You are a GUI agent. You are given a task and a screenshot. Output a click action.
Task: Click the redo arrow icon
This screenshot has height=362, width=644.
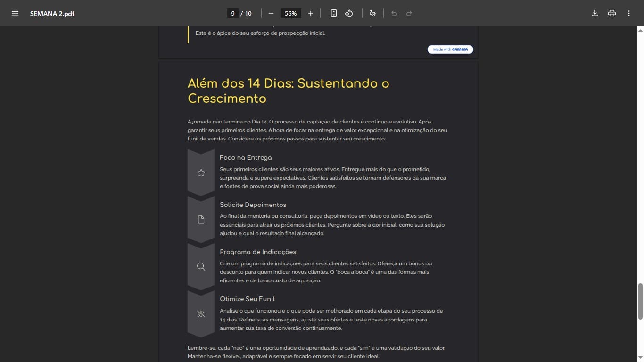pyautogui.click(x=409, y=13)
